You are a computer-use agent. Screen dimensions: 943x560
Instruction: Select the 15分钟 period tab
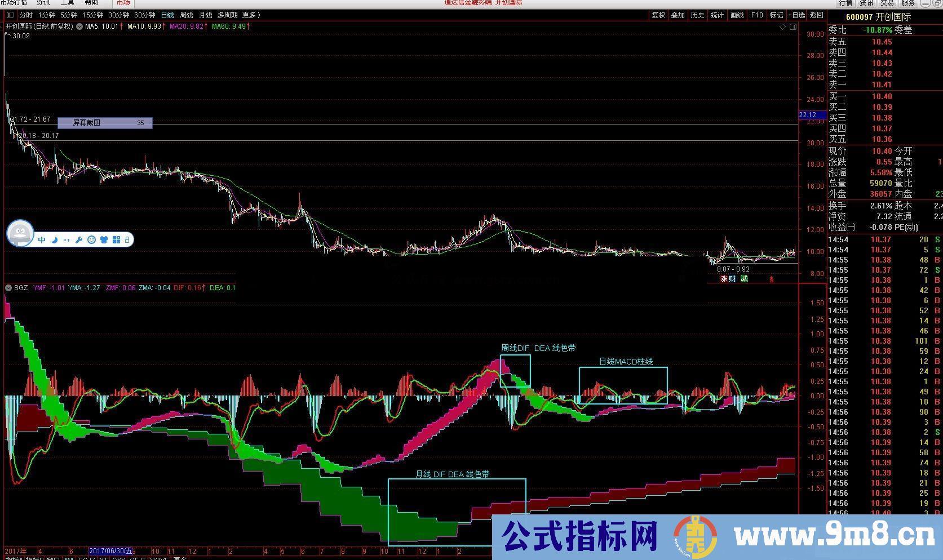coord(93,15)
